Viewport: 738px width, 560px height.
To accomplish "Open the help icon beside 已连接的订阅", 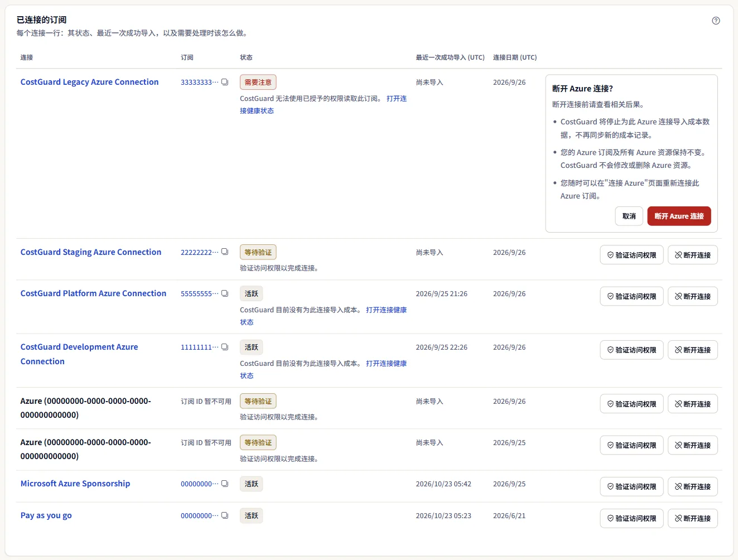I will [x=716, y=21].
